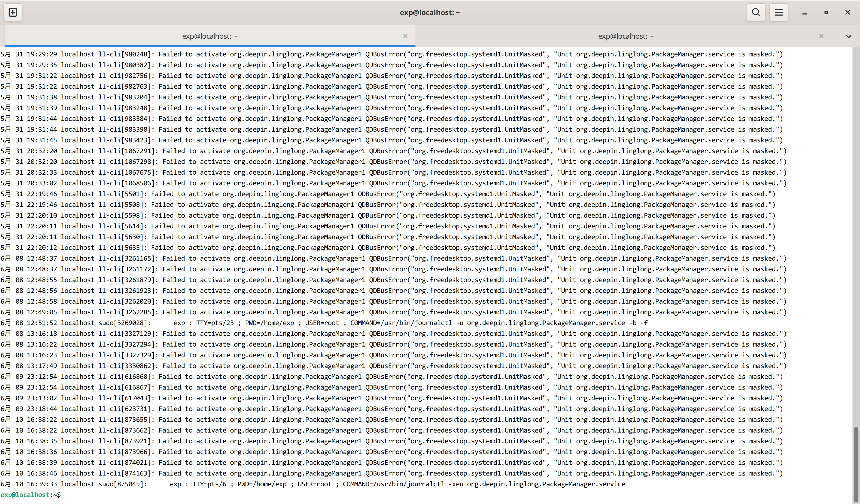Click the sudo[875045] journalctl -xeu log line
Image resolution: width=860 pixels, height=504 pixels.
(313, 484)
